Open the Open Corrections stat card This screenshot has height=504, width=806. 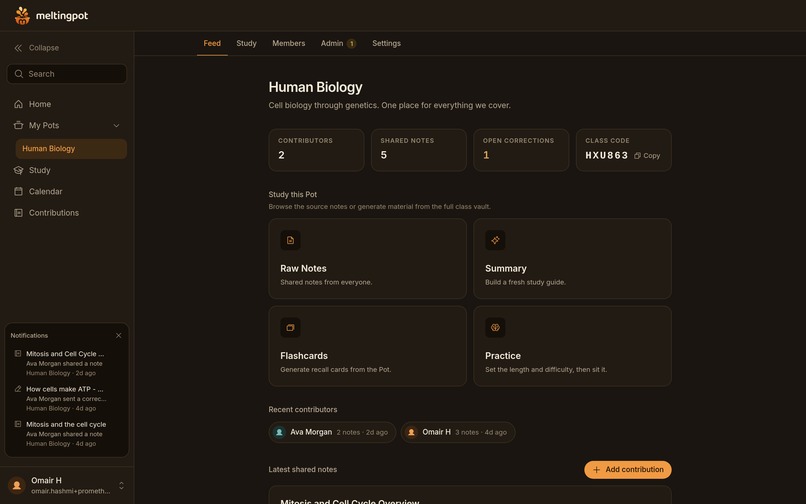tap(521, 150)
